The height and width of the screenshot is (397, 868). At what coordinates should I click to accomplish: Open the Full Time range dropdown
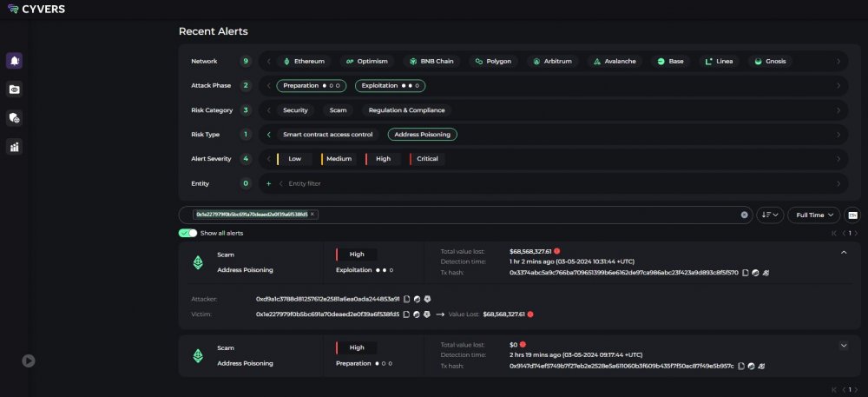point(814,215)
